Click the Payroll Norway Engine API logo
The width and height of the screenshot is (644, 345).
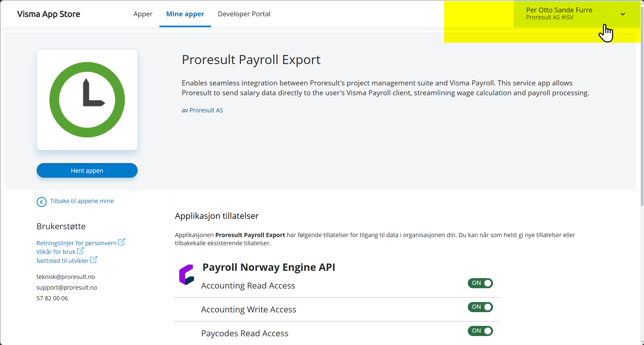pyautogui.click(x=187, y=274)
